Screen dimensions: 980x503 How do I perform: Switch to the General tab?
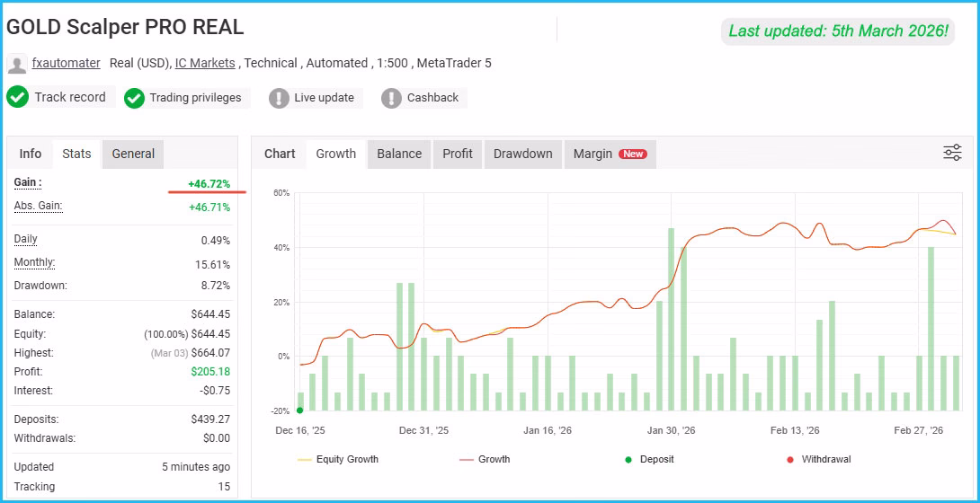[x=133, y=154]
